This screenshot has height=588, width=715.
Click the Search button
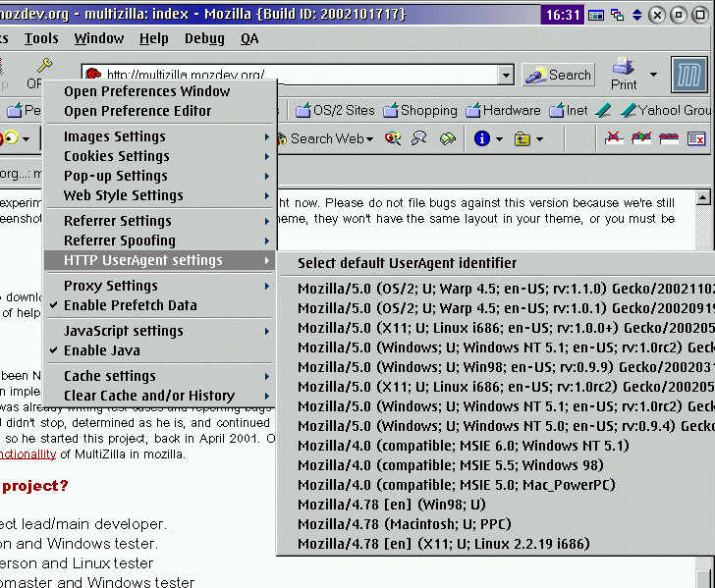pos(558,75)
